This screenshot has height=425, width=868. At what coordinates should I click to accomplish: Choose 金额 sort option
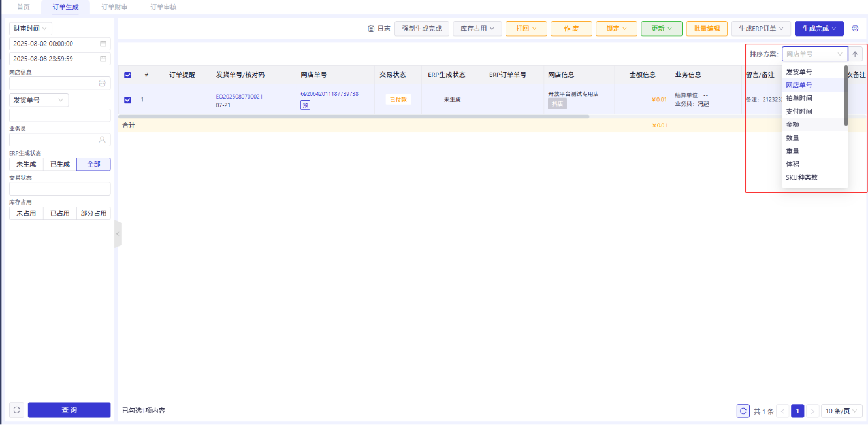click(813, 124)
